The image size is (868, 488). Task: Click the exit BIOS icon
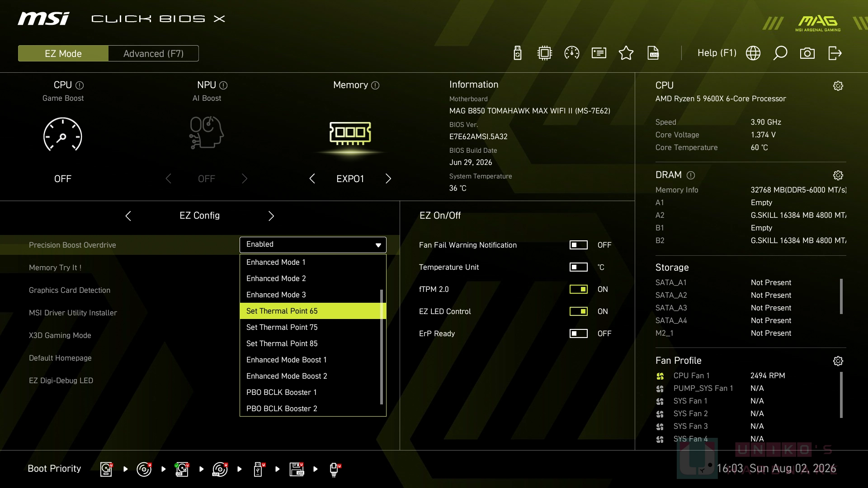tap(835, 53)
